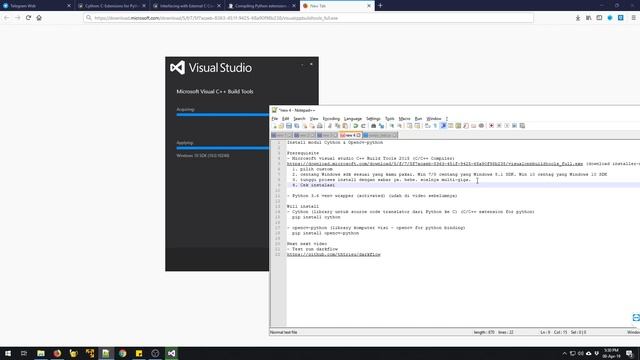This screenshot has width=640, height=360.
Task: Click the Firefox Home button
Action: pos(39,18)
